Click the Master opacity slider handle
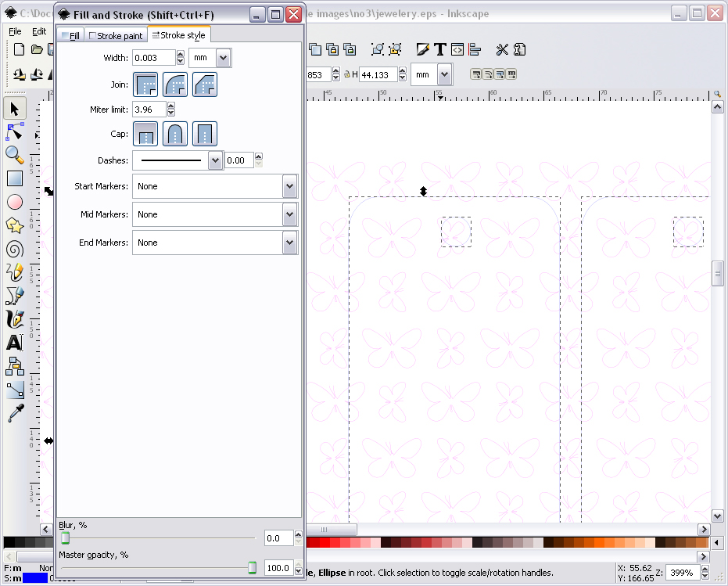 [252, 567]
